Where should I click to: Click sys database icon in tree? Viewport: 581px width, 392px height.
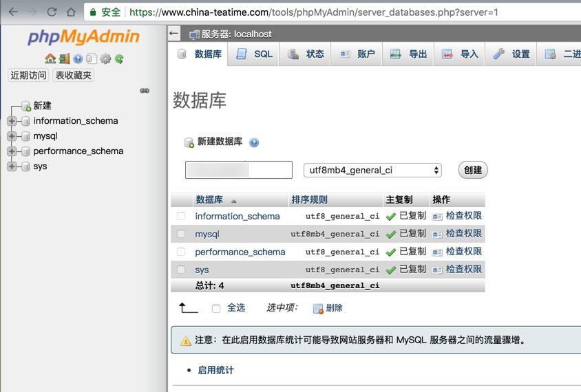(x=25, y=166)
